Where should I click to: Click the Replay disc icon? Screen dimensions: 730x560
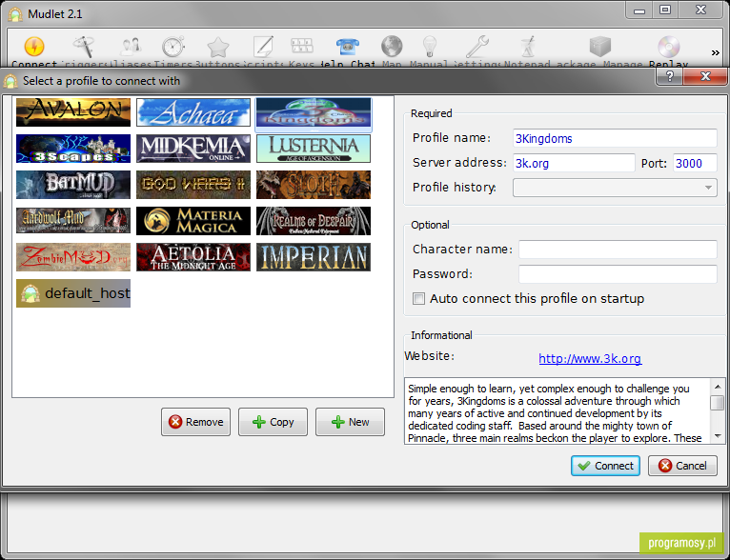pyautogui.click(x=669, y=47)
